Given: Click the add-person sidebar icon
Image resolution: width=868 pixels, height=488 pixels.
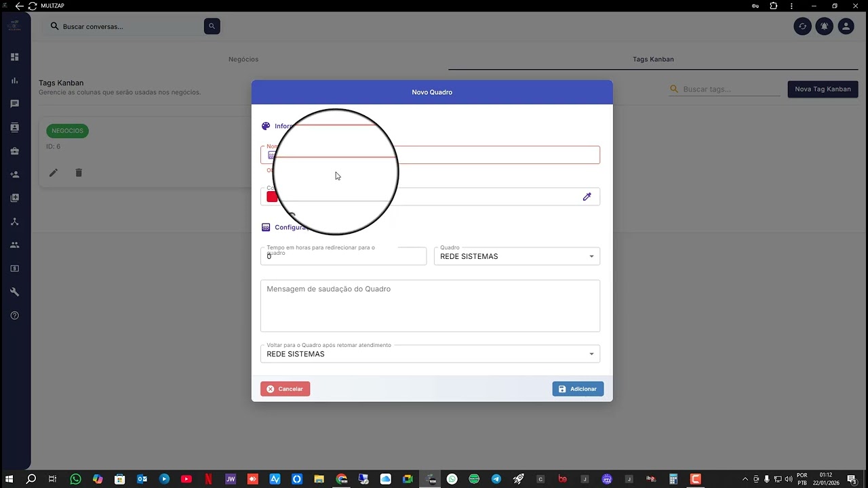Looking at the screenshot, I should coord(14,174).
